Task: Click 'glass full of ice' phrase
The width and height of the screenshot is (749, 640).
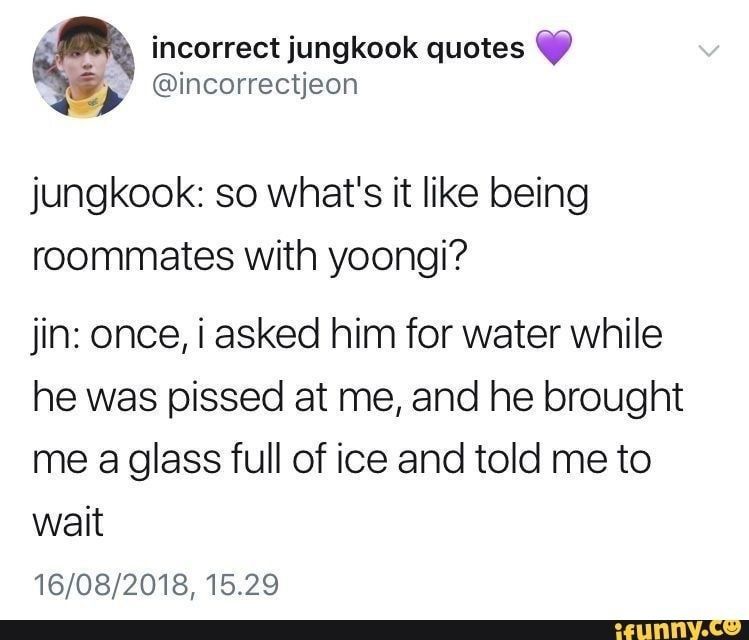Action: 258,459
